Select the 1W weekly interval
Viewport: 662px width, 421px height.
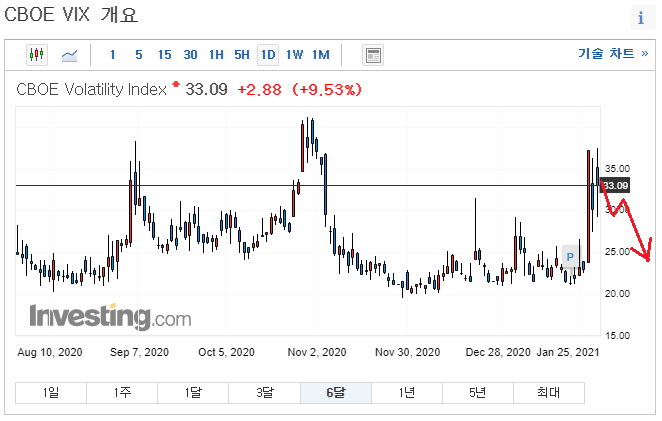294,55
